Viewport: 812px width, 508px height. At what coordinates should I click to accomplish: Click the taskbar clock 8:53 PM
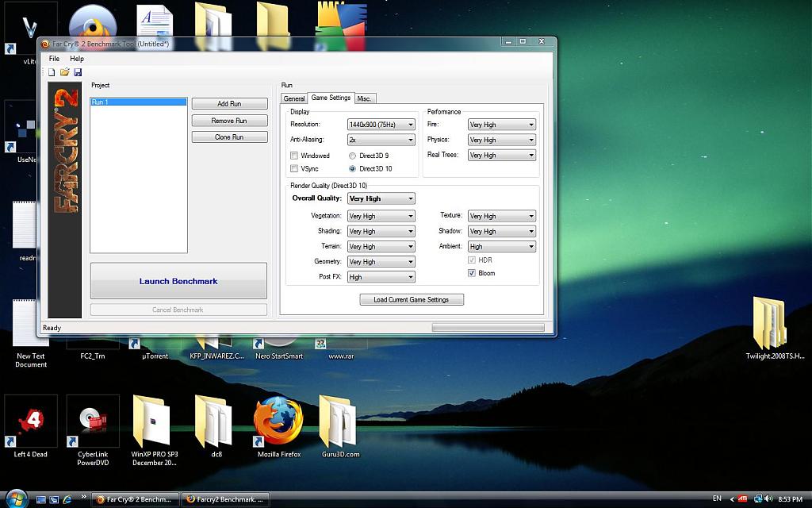791,499
